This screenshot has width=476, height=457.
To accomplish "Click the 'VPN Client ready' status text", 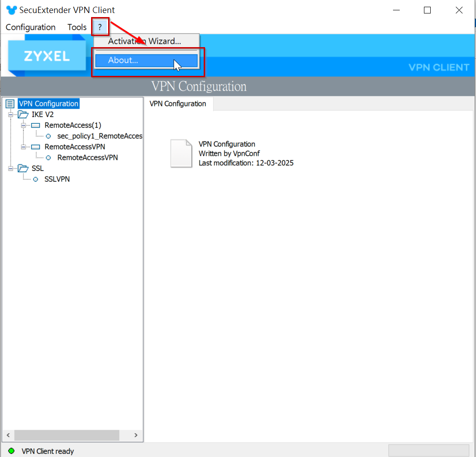I will coord(48,451).
